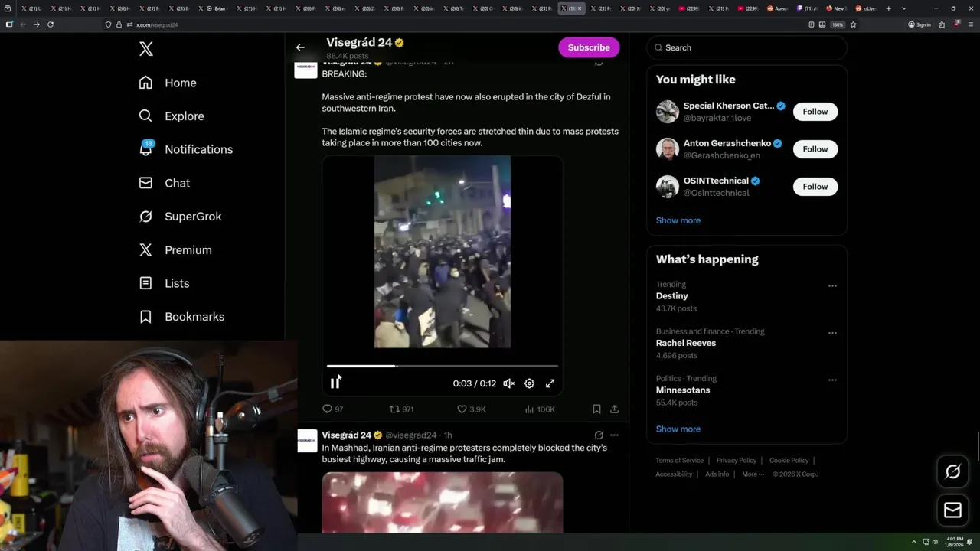Seek along the video progress bar

point(443,367)
